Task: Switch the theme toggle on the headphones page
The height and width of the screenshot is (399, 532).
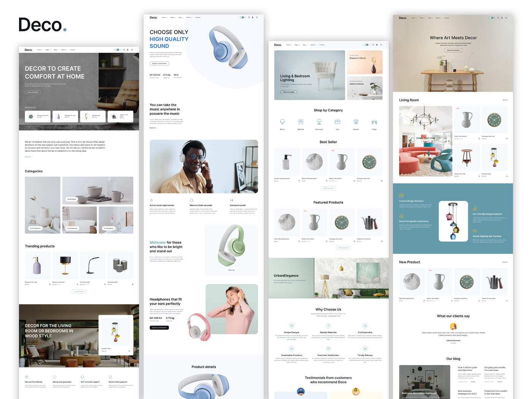Action: click(242, 17)
